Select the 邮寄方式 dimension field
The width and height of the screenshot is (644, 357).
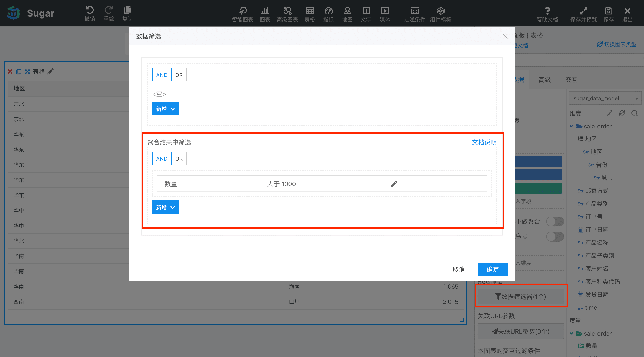tap(593, 191)
